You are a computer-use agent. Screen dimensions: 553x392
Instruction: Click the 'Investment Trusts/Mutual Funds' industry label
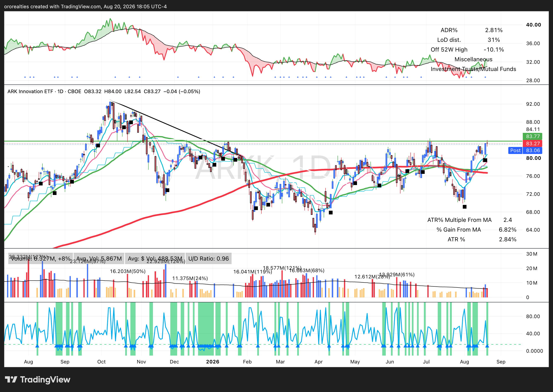click(473, 69)
